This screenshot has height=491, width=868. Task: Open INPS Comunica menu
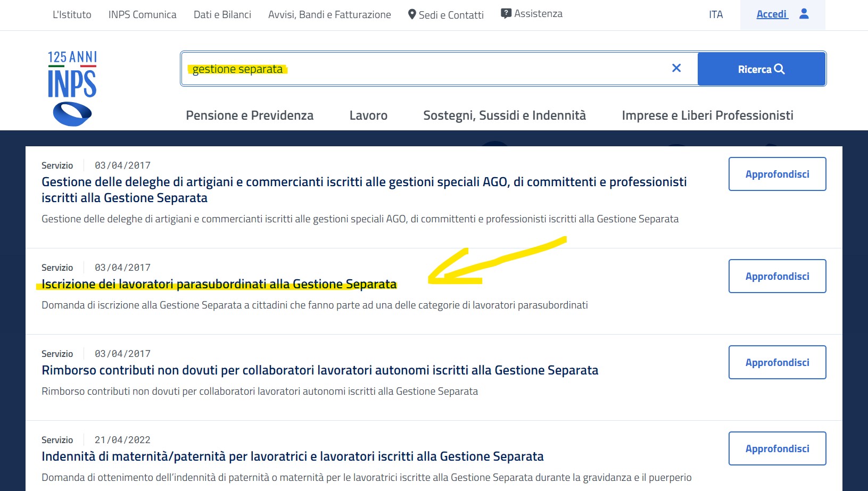[x=142, y=15]
